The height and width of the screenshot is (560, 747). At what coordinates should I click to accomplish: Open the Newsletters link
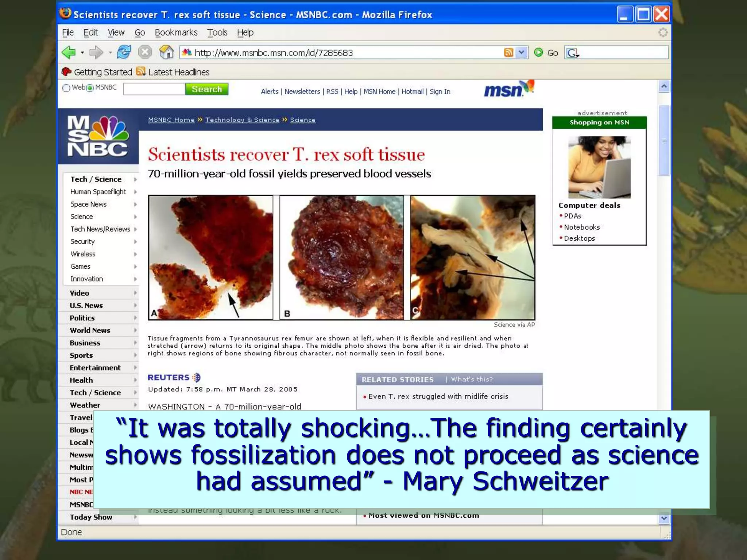pyautogui.click(x=302, y=92)
